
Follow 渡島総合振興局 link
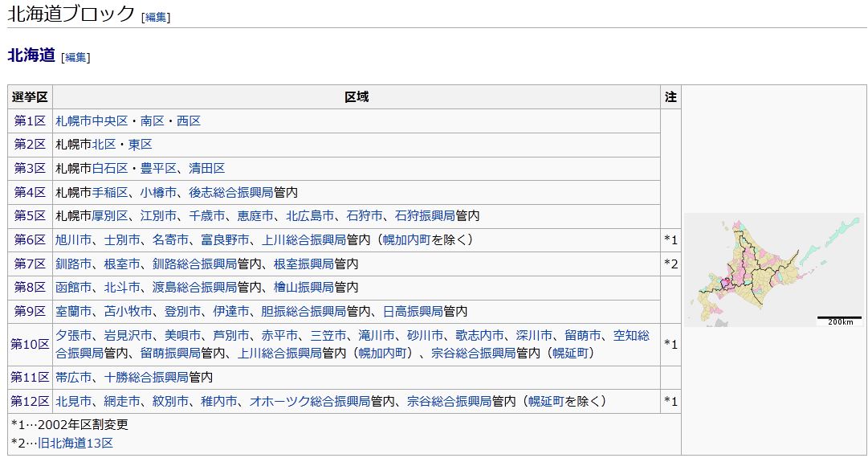(x=194, y=287)
